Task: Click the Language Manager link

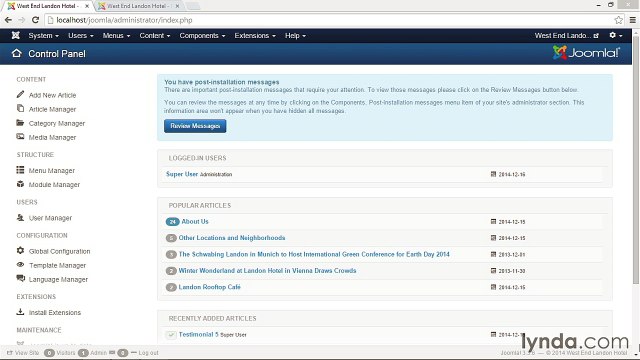Action: coord(58,280)
